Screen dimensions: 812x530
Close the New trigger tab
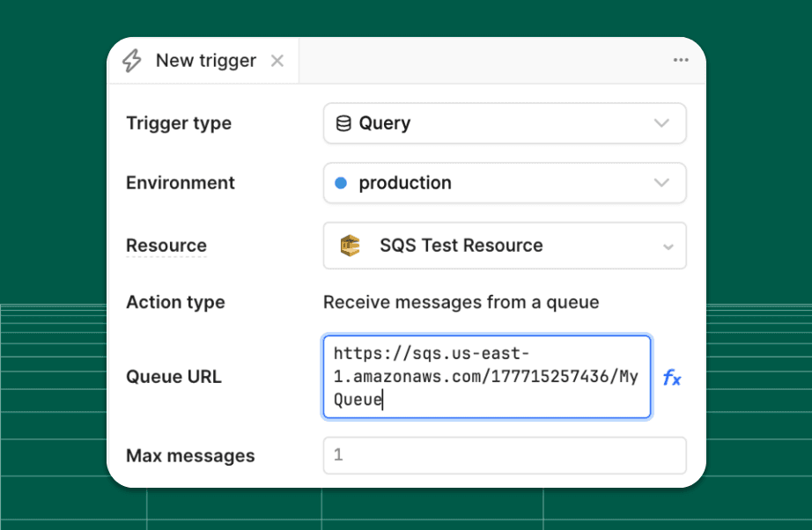pos(277,61)
